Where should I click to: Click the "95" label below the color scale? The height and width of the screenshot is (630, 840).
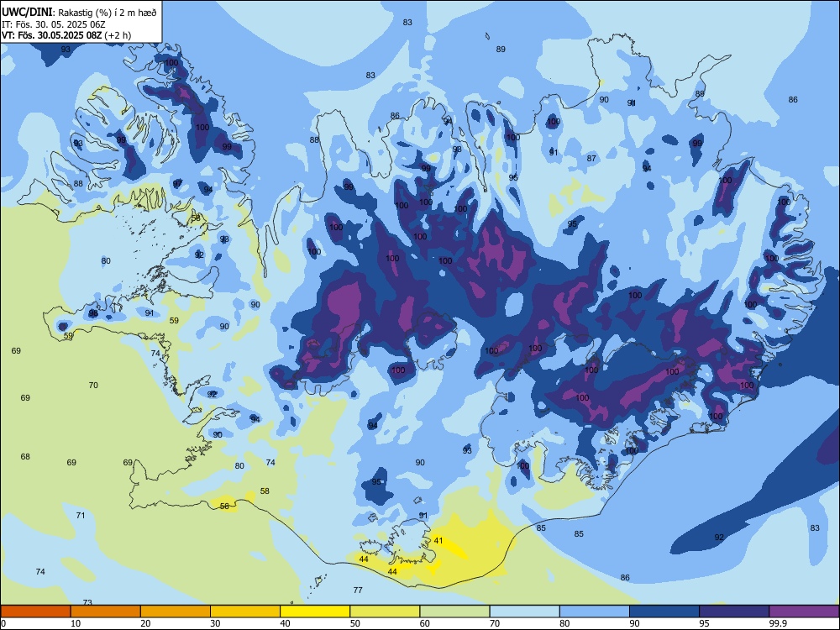(x=705, y=623)
